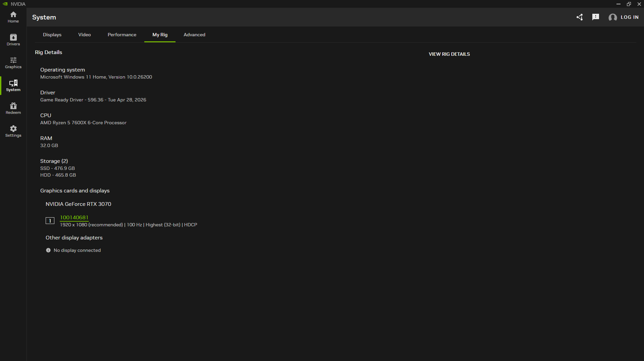This screenshot has height=361, width=644.
Task: Click the user avatar icon
Action: (612, 17)
